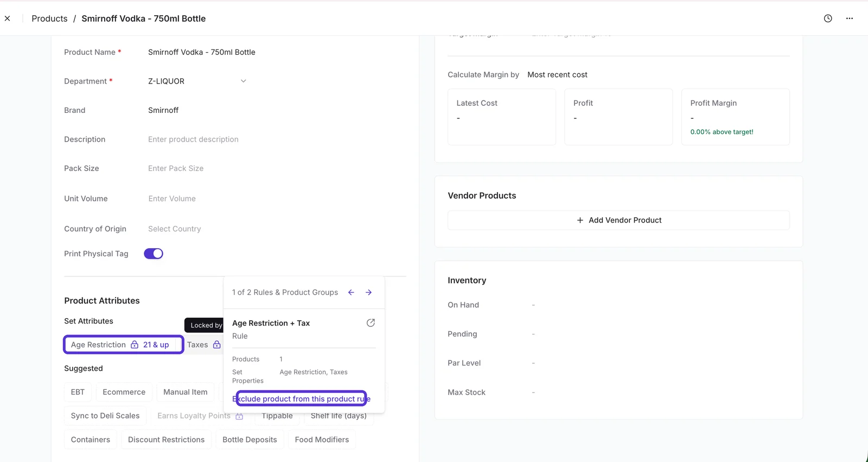
Task: Select Country of Origin field
Action: [x=174, y=229]
